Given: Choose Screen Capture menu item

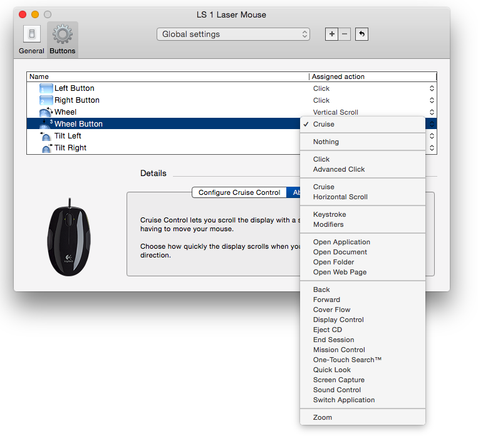Looking at the screenshot, I should (363, 380).
